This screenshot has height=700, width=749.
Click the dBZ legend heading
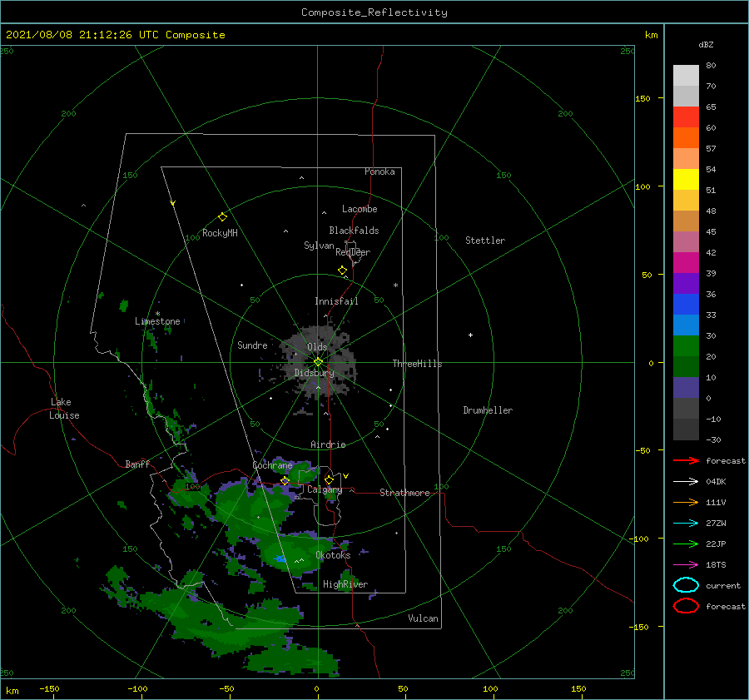[x=706, y=45]
